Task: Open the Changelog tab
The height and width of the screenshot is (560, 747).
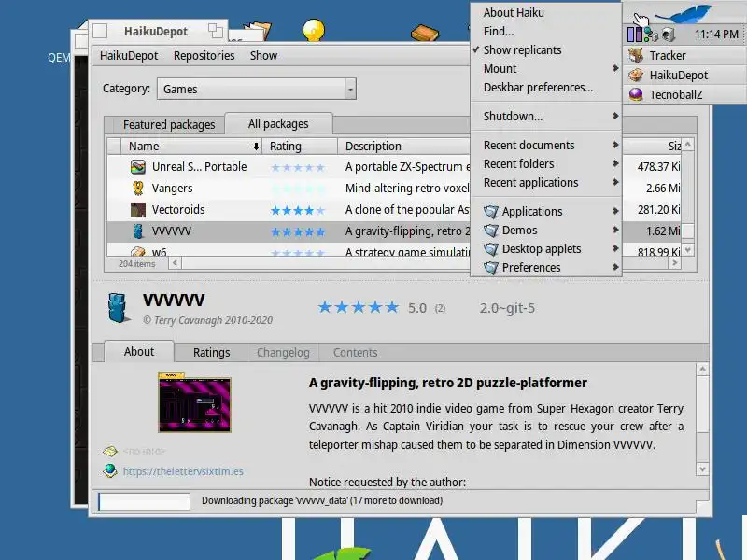Action: 283,353
